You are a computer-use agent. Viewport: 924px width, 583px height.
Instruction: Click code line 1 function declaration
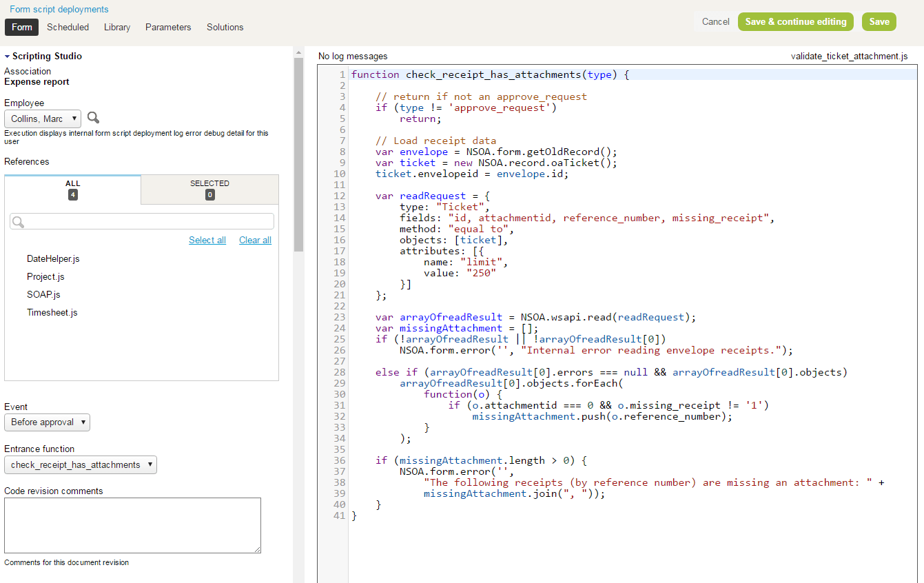pyautogui.click(x=490, y=74)
